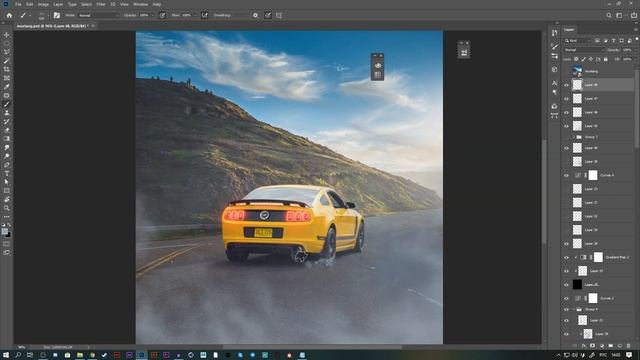Open the brush Opacity slider dropdown arrow

click(x=153, y=15)
